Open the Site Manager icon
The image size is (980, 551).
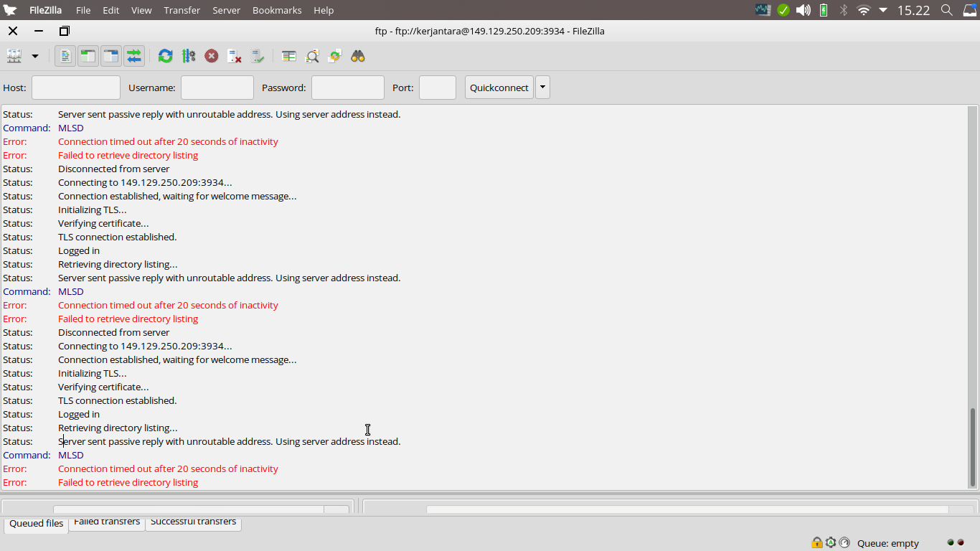14,56
